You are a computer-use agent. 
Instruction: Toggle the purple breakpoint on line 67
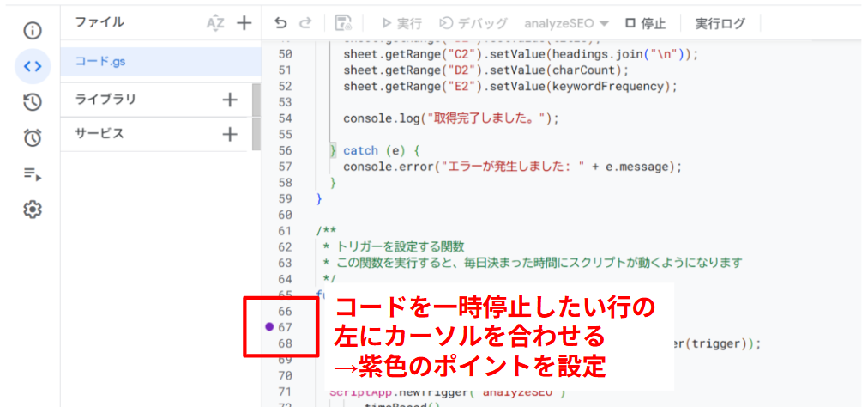(x=269, y=327)
